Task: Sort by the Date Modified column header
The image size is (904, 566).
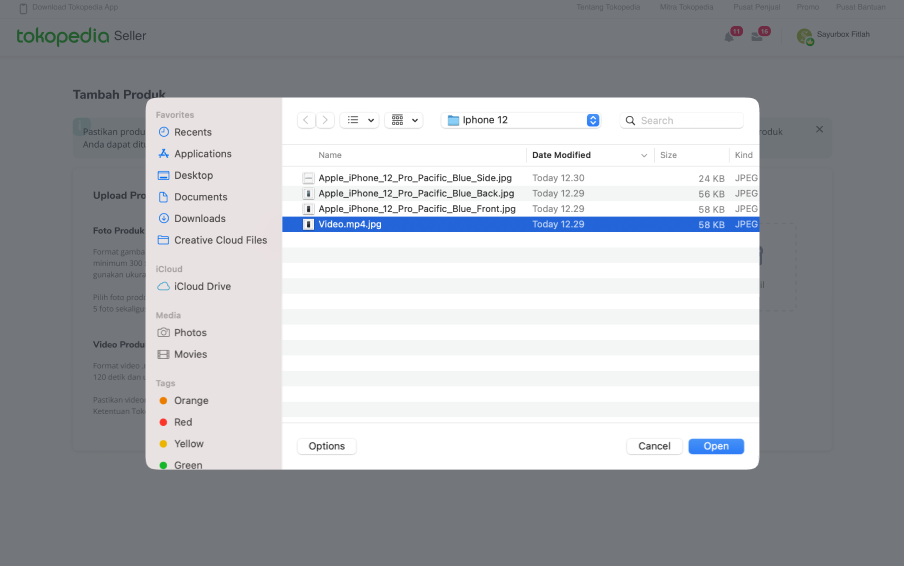Action: (561, 155)
